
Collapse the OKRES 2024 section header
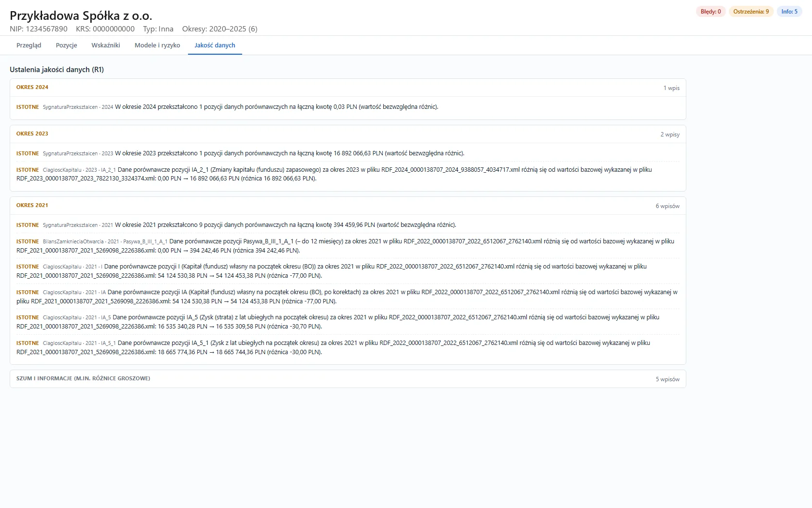coord(348,88)
